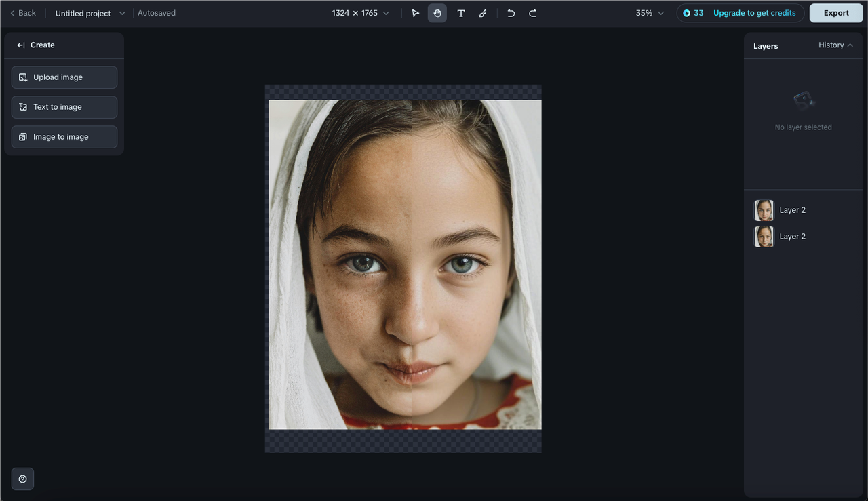Switch to the Layers tab
The width and height of the screenshot is (868, 501).
pos(765,46)
